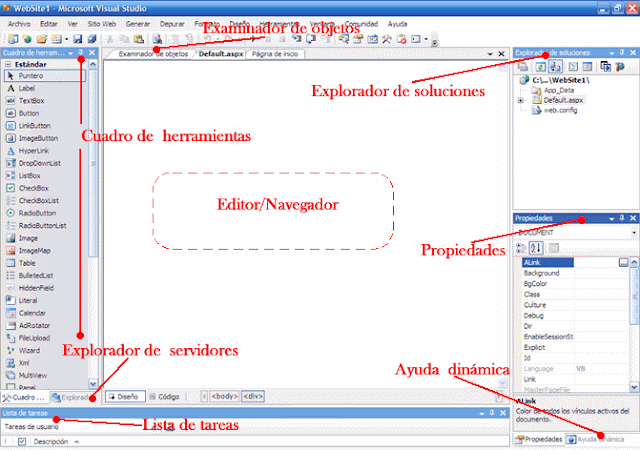Switch to the Página de inicio tab

pyautogui.click(x=275, y=54)
